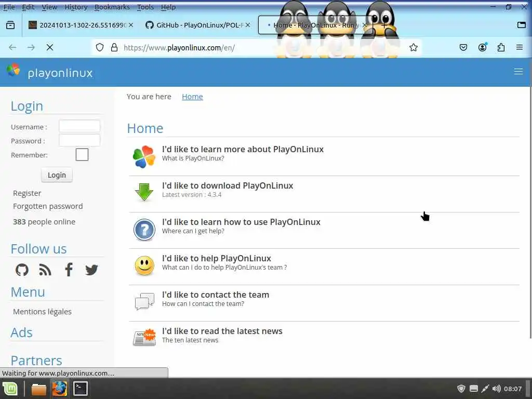Bookmark this page with the star icon
Screen dimensions: 532x399
click(413, 47)
